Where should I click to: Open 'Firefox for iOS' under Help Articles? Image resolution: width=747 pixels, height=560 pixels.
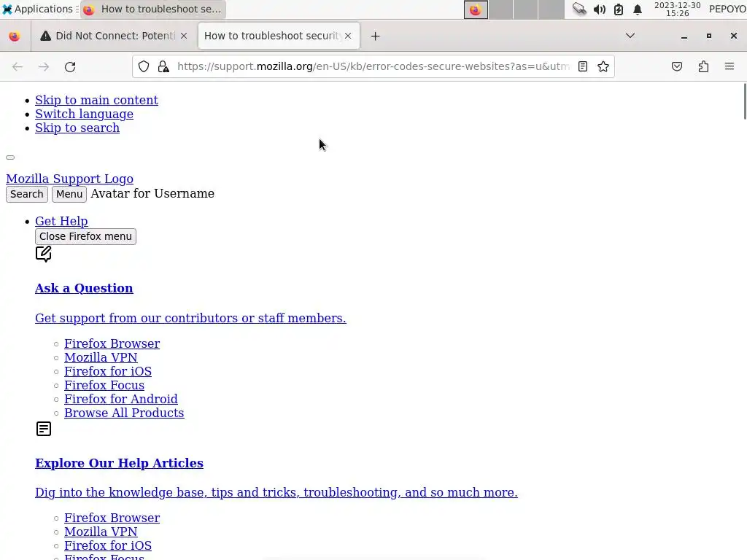tap(108, 545)
